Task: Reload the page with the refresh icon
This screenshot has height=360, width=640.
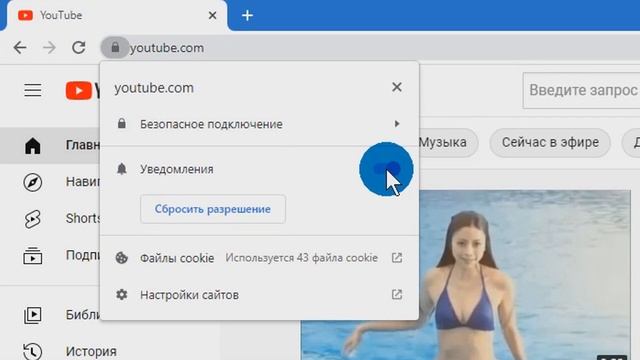Action: coord(79,48)
